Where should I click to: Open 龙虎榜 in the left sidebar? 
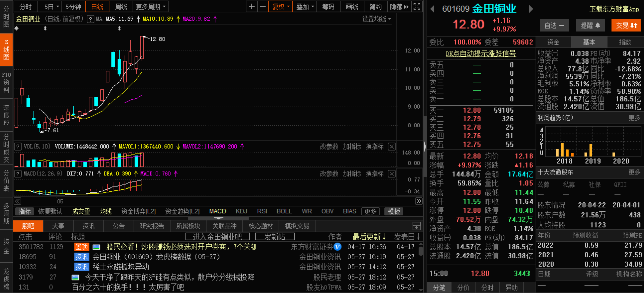click(x=6, y=279)
